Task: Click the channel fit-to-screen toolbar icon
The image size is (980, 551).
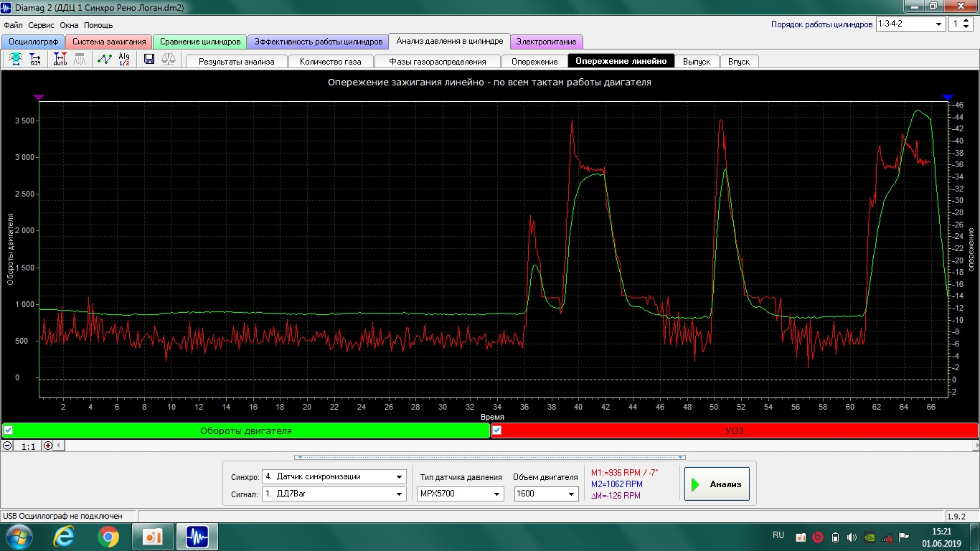Action: (15, 60)
